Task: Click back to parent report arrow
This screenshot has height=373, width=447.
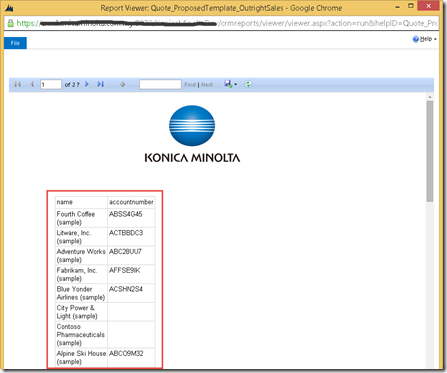Action: pos(122,85)
